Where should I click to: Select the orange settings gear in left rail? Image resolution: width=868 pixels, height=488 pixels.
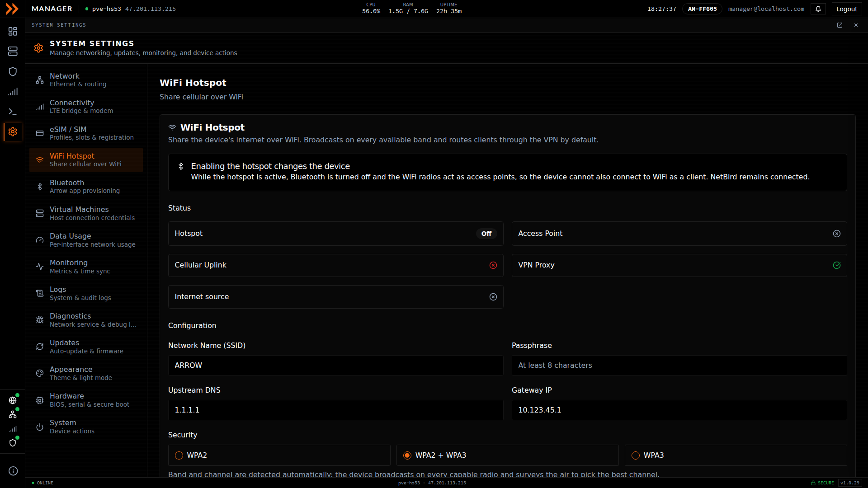coord(13,131)
